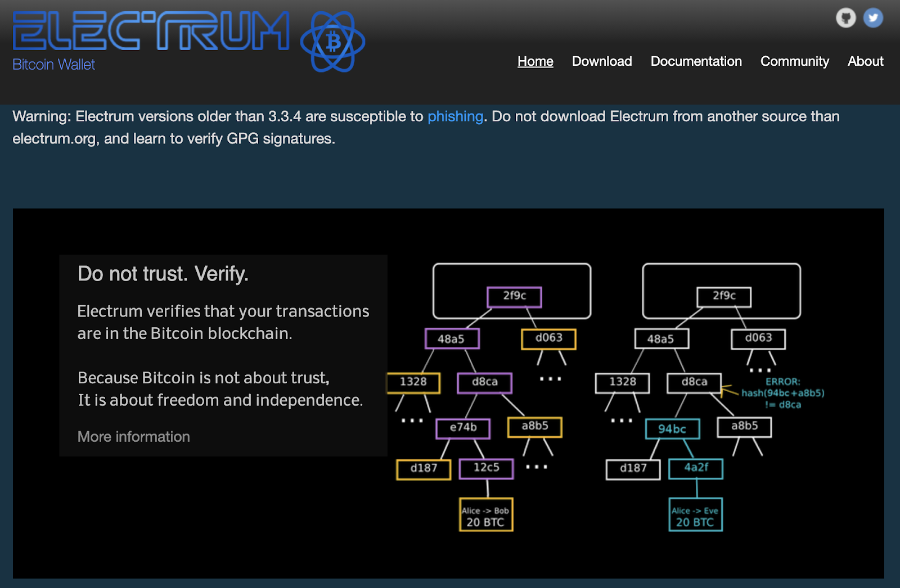Viewport: 900px width, 588px height.
Task: Follow the phishing warning link
Action: point(455,116)
